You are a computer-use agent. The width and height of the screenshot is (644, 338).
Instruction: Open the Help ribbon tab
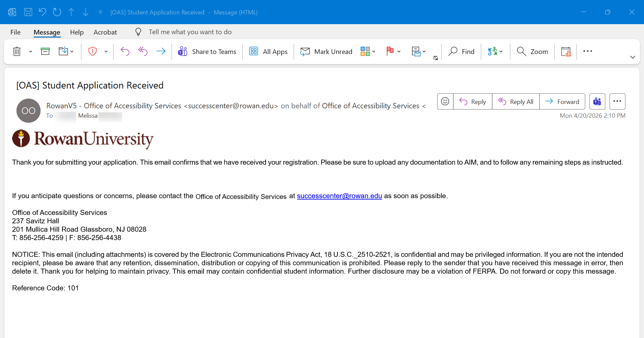tap(77, 32)
